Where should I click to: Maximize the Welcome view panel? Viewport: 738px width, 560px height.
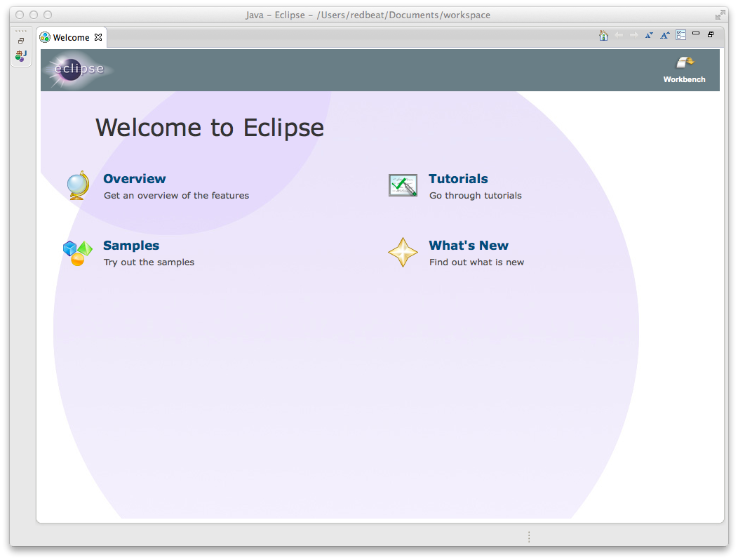click(711, 34)
